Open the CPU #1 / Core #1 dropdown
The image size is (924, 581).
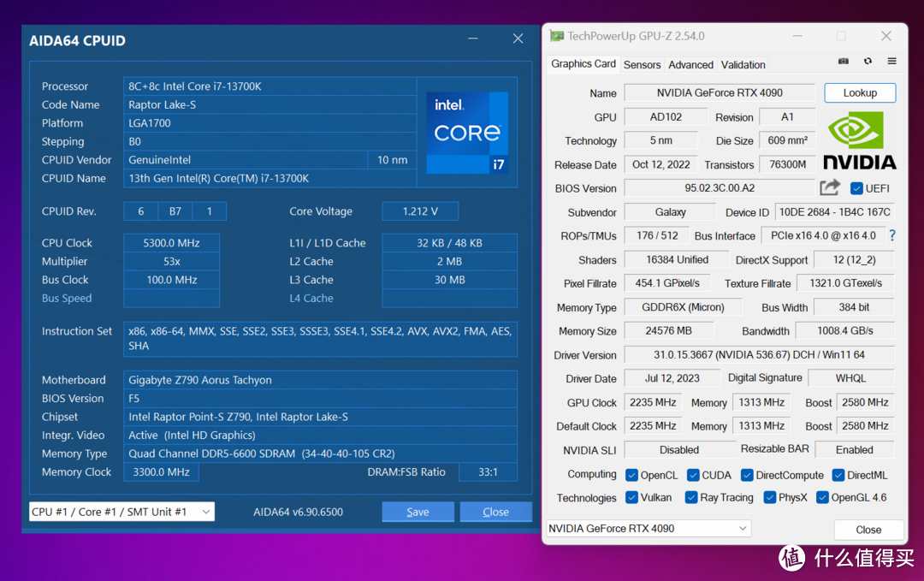(x=122, y=512)
